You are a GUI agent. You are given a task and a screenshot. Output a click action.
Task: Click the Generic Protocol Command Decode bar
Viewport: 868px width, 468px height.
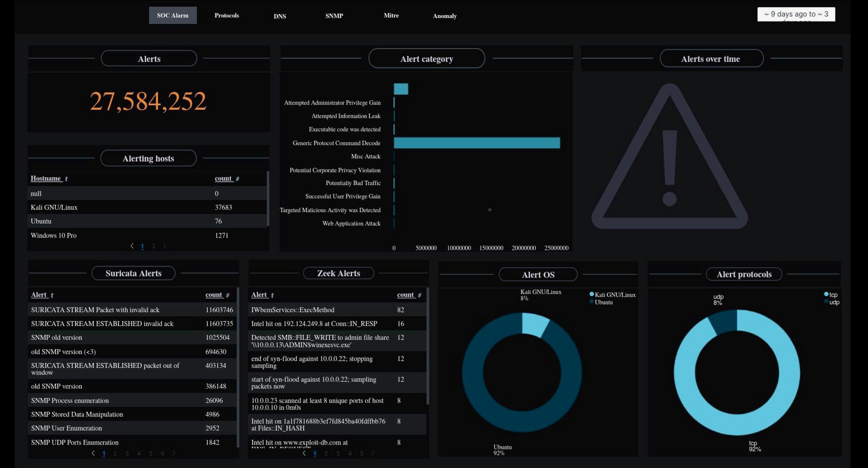pyautogui.click(x=477, y=143)
